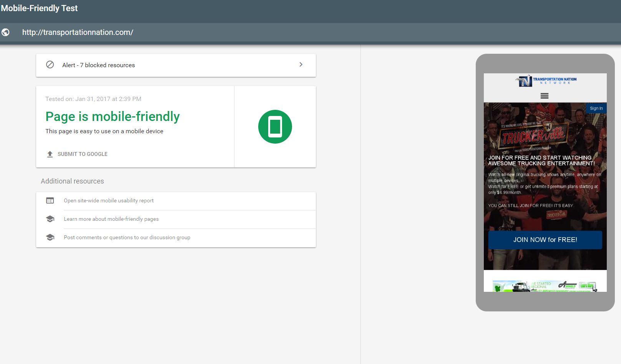Click 'JOIN FOR FREE AND START WATCHING' headline
The width and height of the screenshot is (621, 364).
click(x=541, y=160)
